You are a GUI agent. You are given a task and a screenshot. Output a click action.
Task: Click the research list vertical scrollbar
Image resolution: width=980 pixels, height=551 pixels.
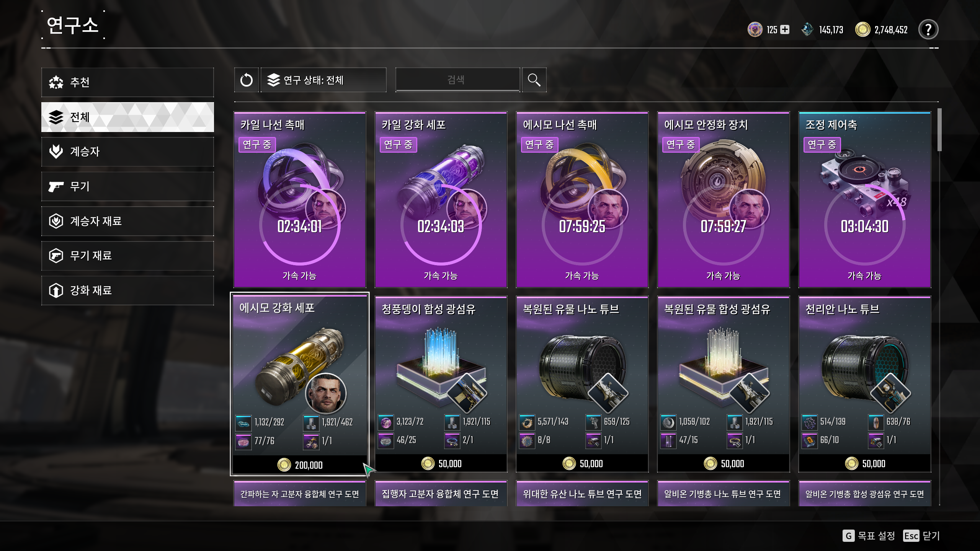939,130
